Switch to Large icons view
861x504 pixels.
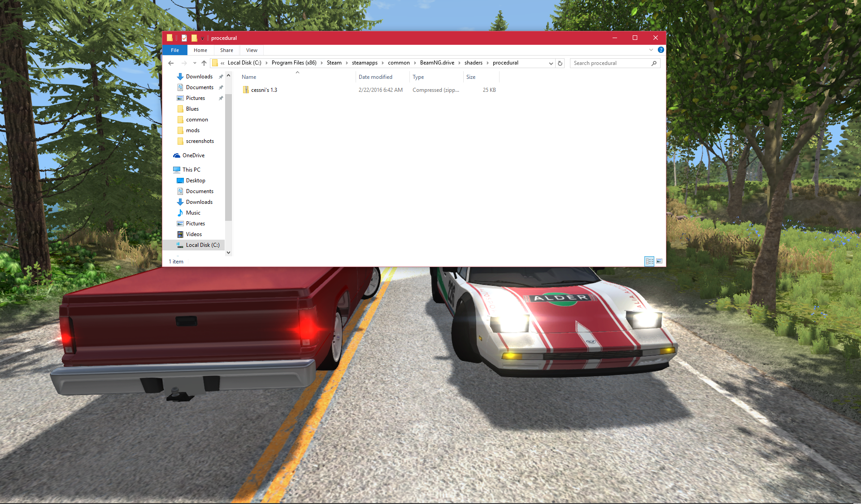[659, 261]
